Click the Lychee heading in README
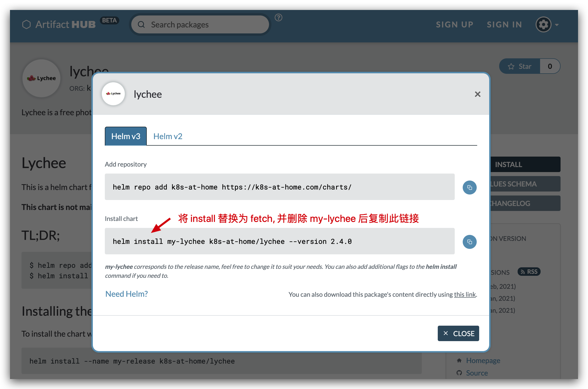This screenshot has height=389, width=588. click(44, 163)
